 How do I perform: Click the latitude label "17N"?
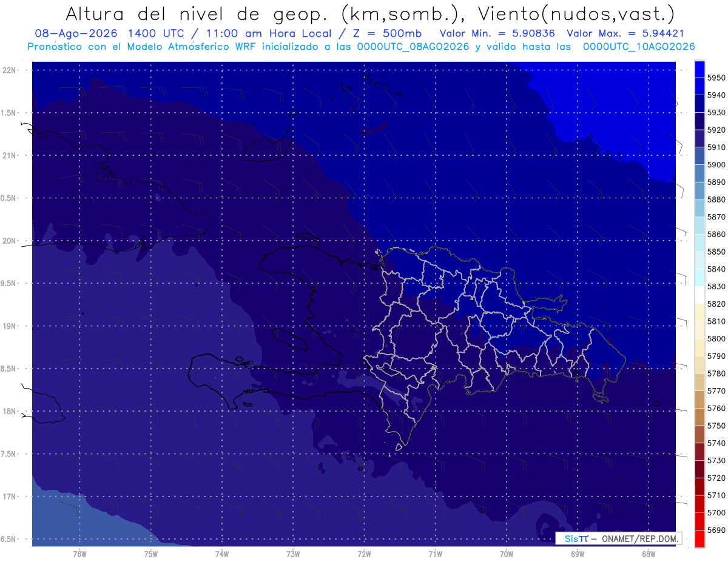[8, 497]
